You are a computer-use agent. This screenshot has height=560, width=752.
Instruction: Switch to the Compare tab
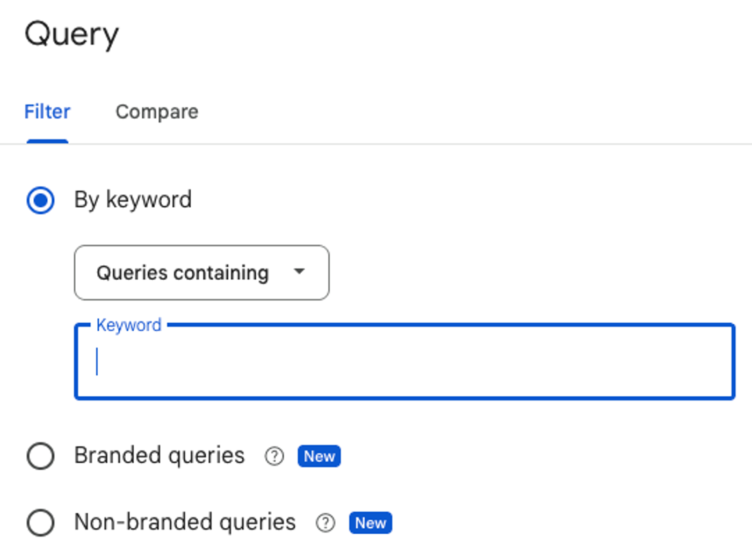pos(157,112)
